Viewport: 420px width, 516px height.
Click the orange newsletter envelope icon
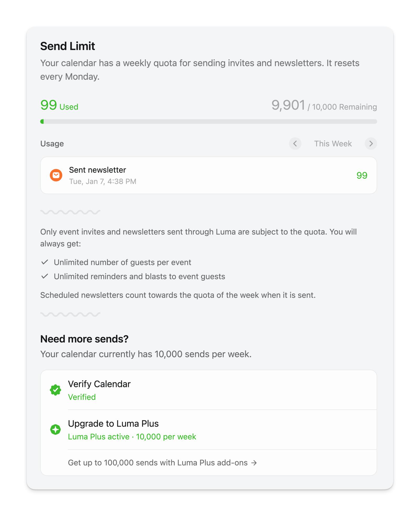point(56,175)
